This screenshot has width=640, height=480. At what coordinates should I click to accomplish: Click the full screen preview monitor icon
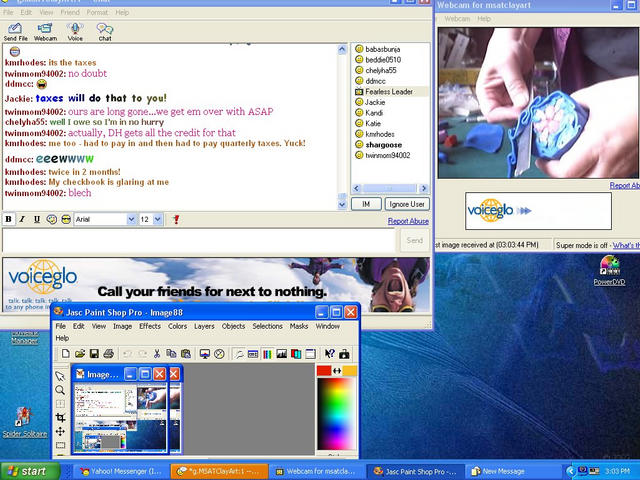point(205,354)
